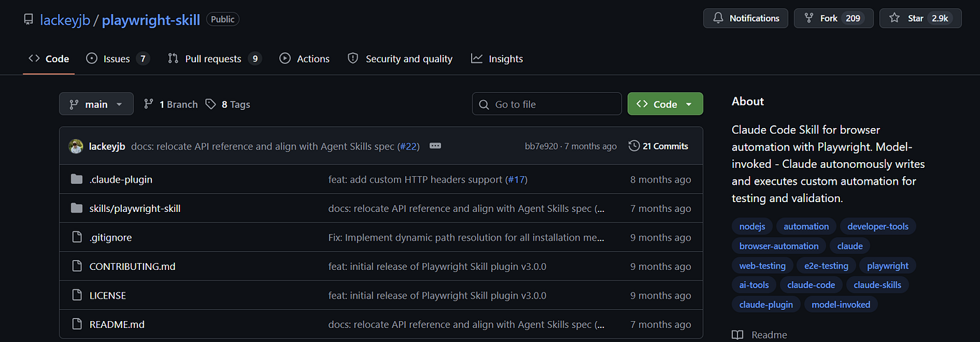View the Insights tab
This screenshot has height=342, width=980.
(x=497, y=59)
